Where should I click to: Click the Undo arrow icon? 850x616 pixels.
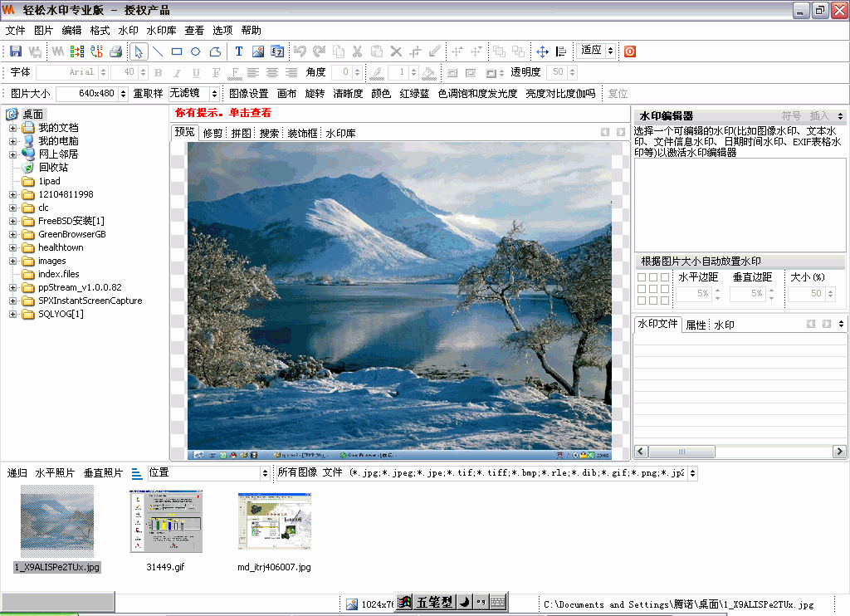300,51
